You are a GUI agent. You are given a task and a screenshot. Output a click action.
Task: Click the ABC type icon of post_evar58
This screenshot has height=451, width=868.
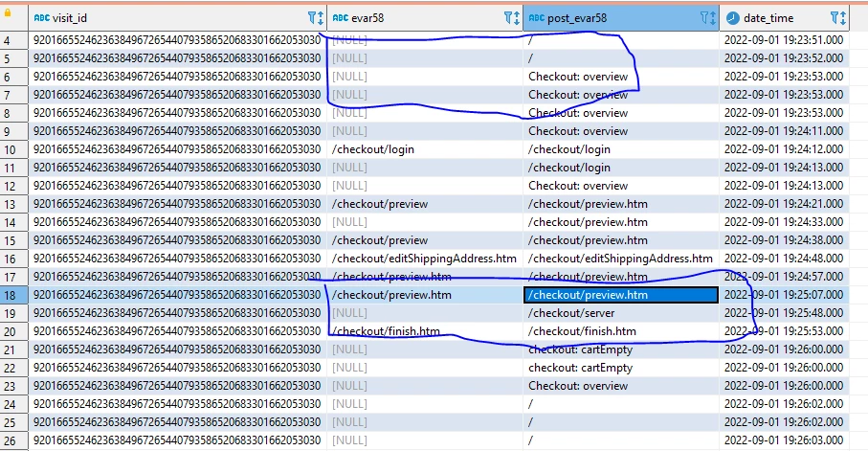[x=537, y=18]
